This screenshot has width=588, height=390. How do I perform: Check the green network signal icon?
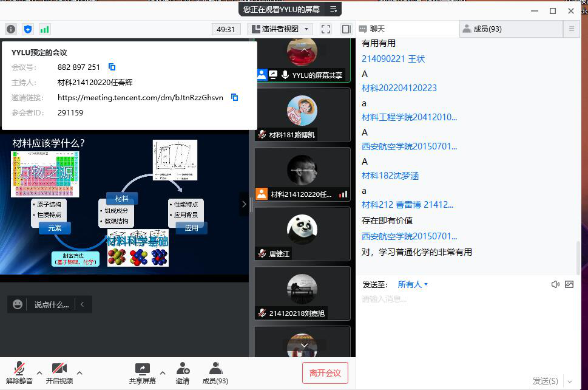click(x=45, y=29)
